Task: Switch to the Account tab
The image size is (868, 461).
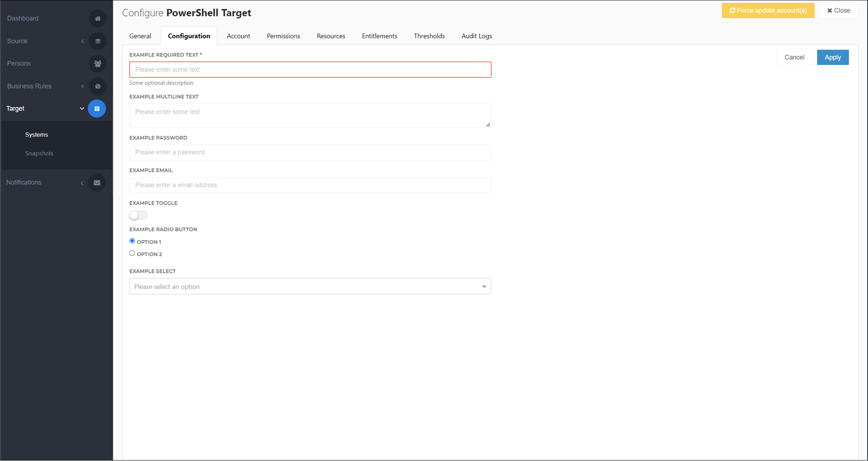Action: [x=238, y=36]
